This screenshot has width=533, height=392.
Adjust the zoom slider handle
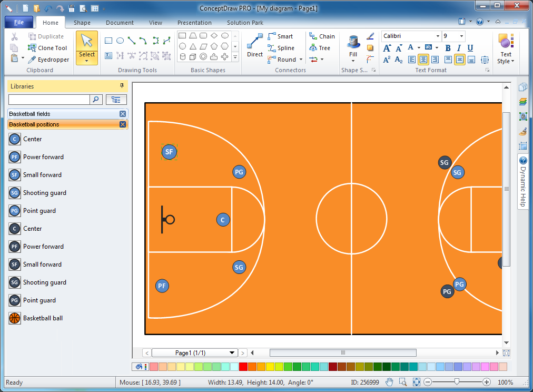pos(457,382)
